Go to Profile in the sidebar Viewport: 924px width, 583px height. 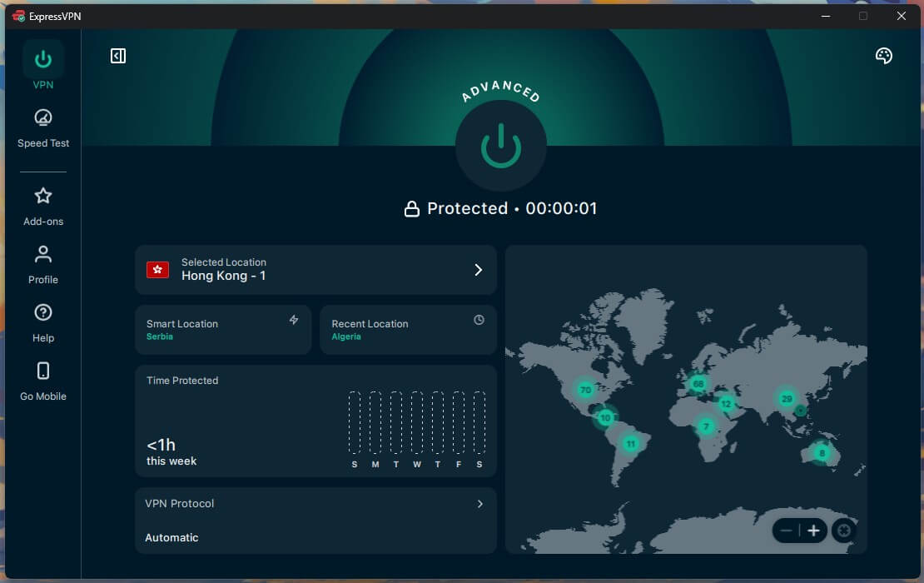click(x=43, y=265)
